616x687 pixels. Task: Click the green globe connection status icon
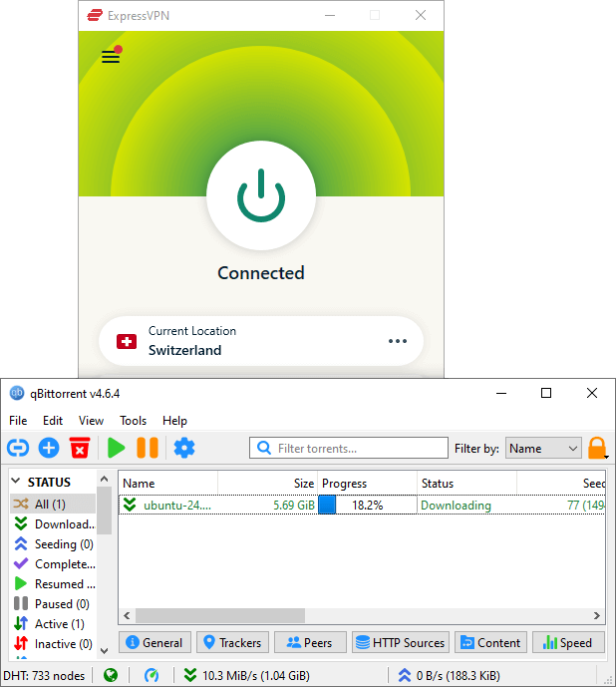(x=111, y=675)
